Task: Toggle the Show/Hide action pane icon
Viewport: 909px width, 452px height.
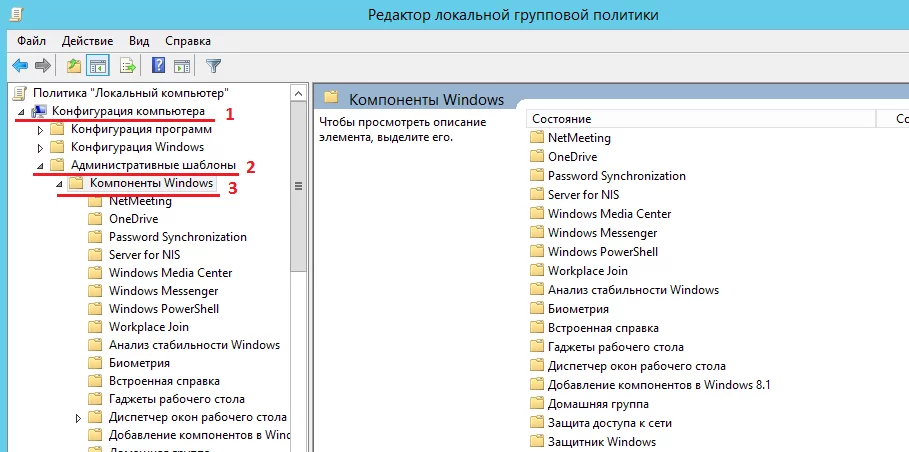Action: click(x=182, y=66)
